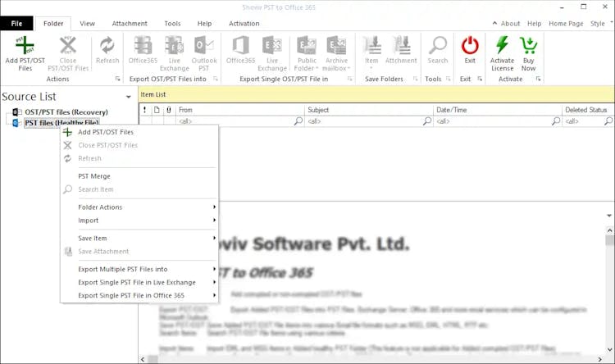Expand Actions group dialog launcher
The image size is (615, 364).
point(117,79)
